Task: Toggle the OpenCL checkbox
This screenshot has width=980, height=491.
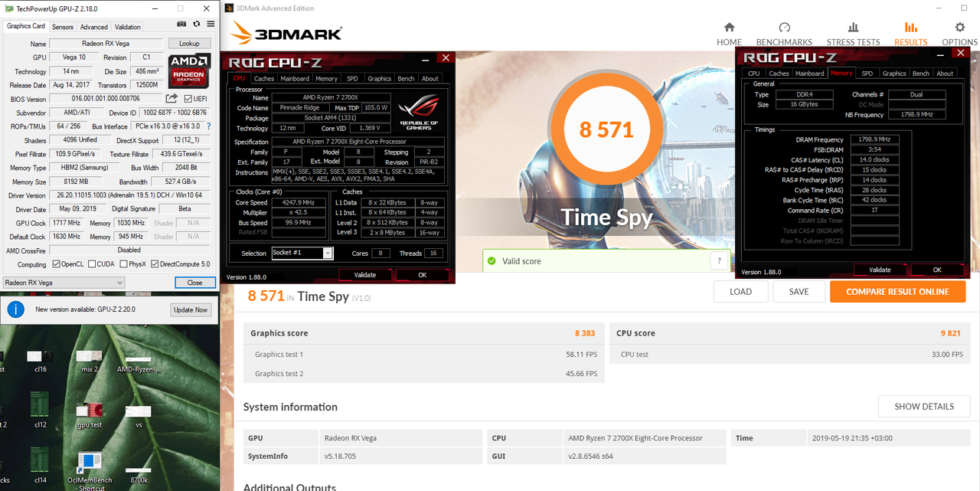Action: [57, 264]
